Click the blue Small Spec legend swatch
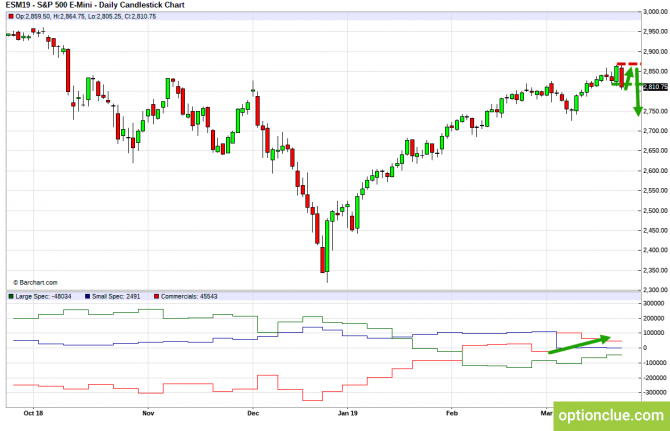This screenshot has width=670, height=431. tap(88, 296)
